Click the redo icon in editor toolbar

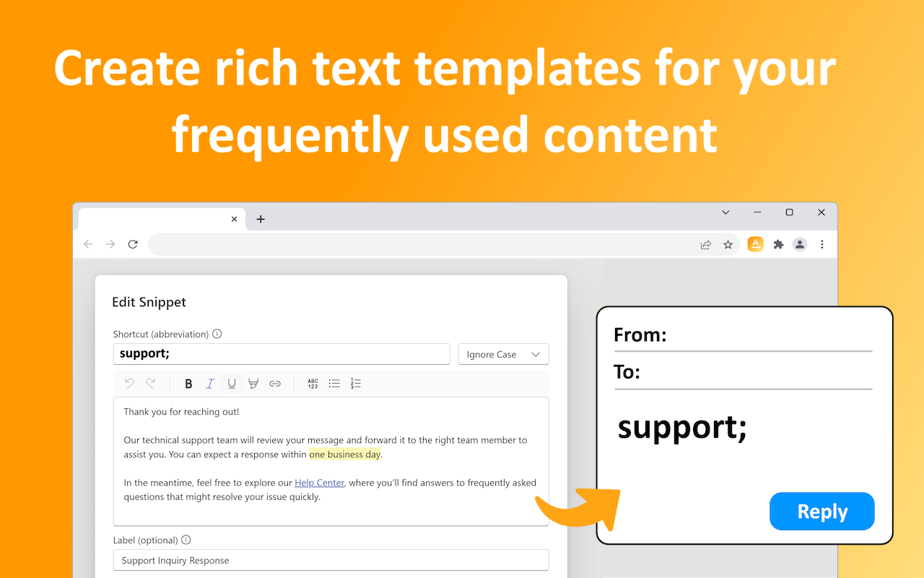tap(151, 384)
